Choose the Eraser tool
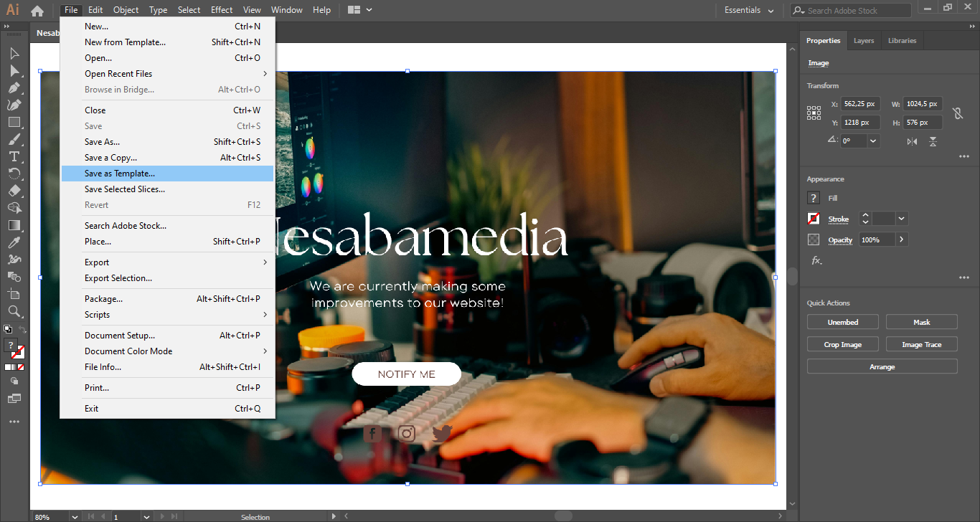Screen dimensions: 980x522 (14, 191)
